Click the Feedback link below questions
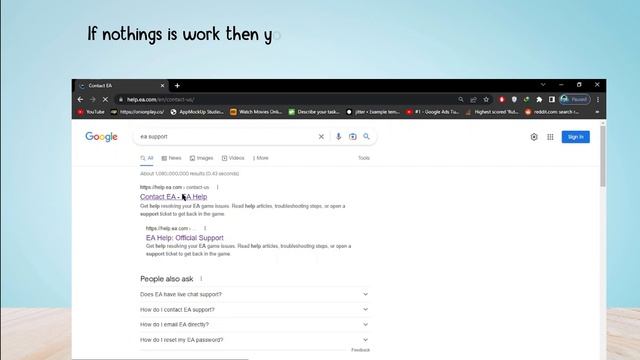Viewport: 640px width, 360px height. point(360,350)
